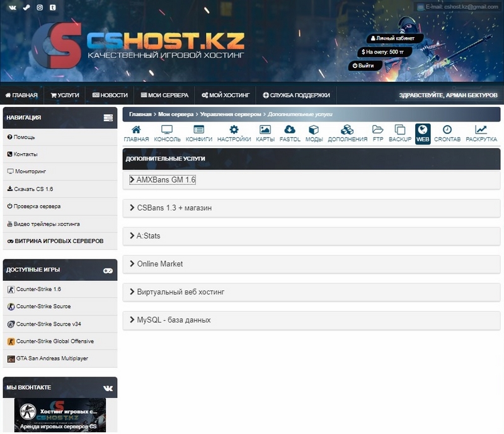Select Counter-Strike Global Offensive game
The width and height of the screenshot is (504, 434).
(50, 341)
